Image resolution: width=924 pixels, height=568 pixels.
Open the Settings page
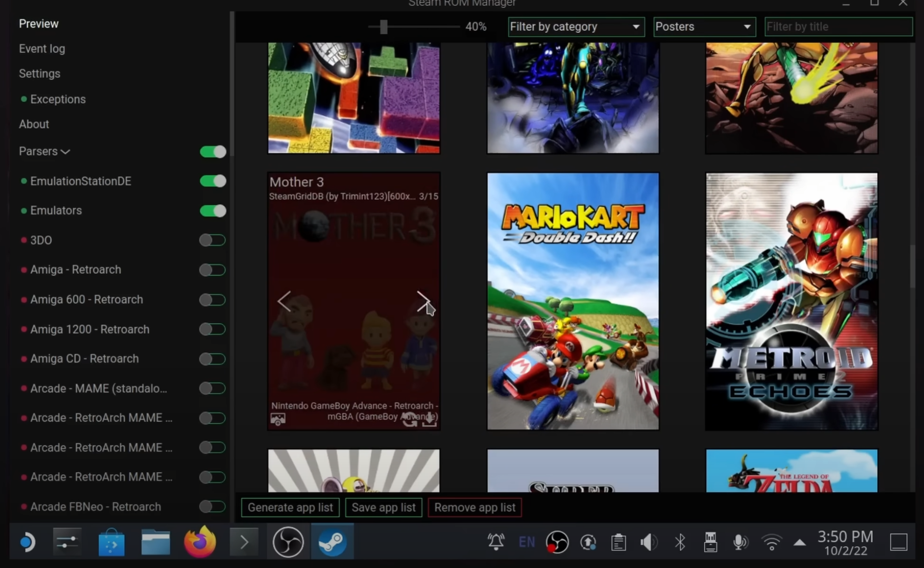point(40,74)
